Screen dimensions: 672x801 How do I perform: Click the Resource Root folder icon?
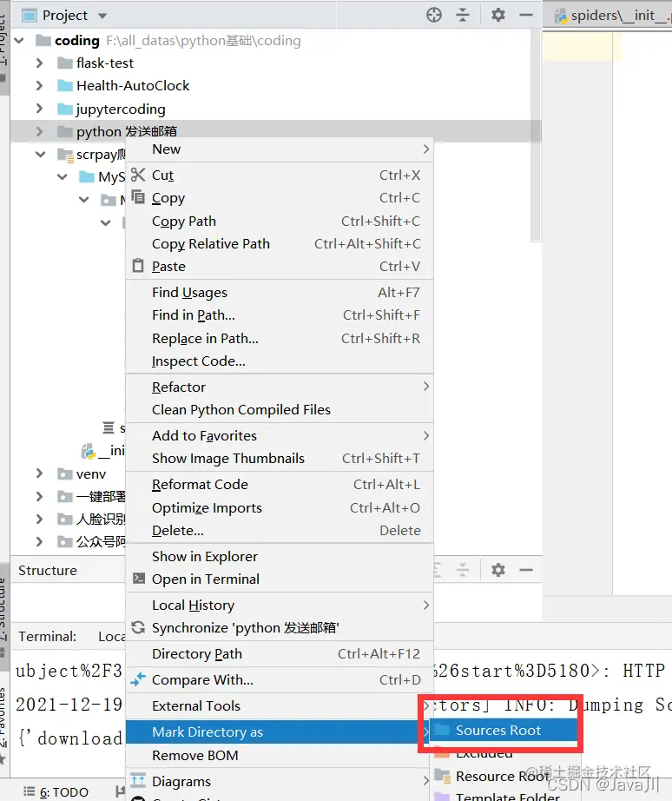coord(442,776)
